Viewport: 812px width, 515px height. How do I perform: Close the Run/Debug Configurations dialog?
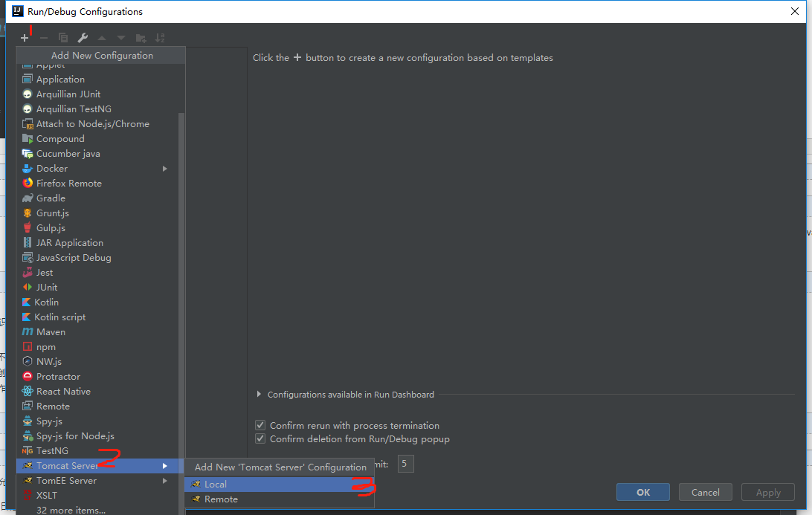click(795, 11)
